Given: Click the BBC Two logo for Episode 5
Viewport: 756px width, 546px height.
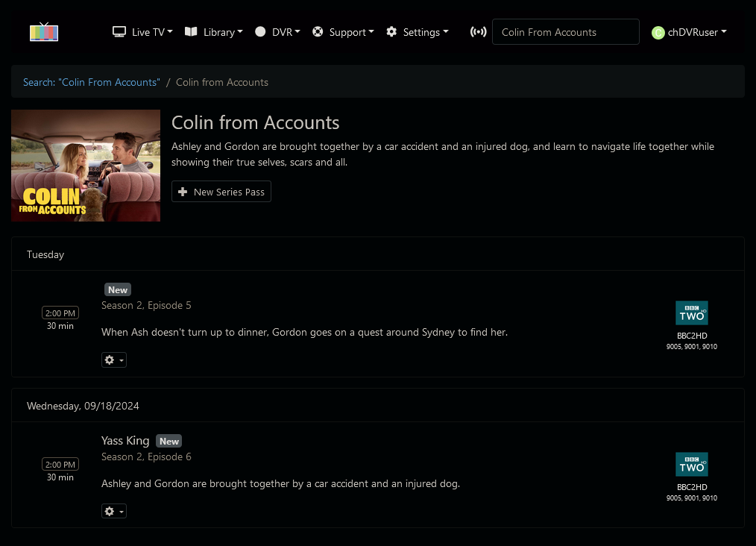Looking at the screenshot, I should (x=691, y=313).
